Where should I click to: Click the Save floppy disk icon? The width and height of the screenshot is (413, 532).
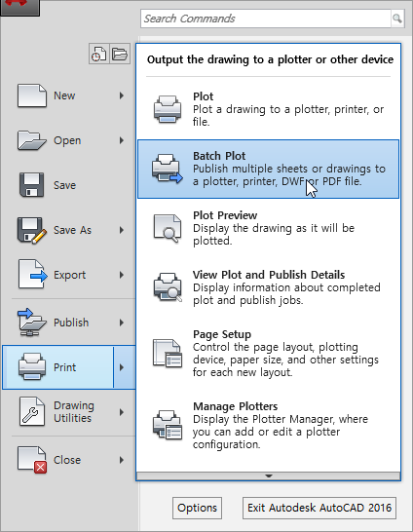tap(32, 185)
